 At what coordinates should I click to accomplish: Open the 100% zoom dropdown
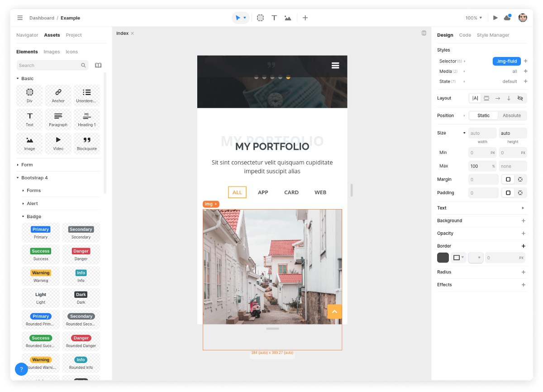click(x=474, y=18)
